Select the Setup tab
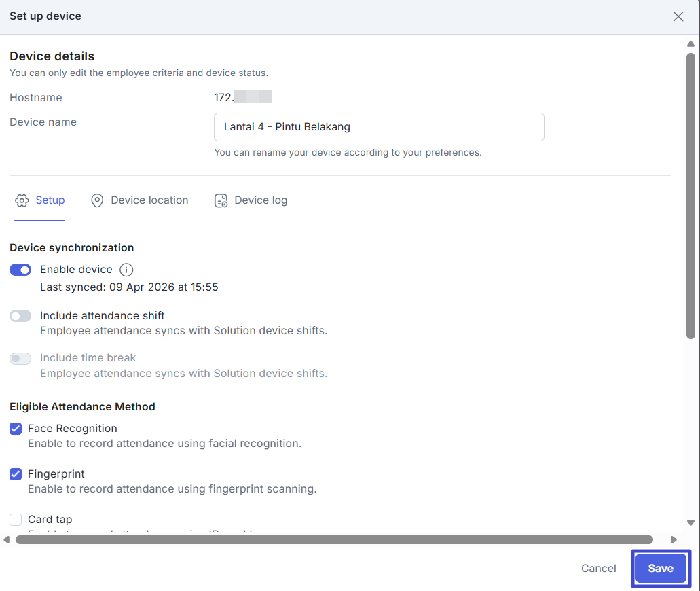The width and height of the screenshot is (700, 591). click(x=40, y=200)
